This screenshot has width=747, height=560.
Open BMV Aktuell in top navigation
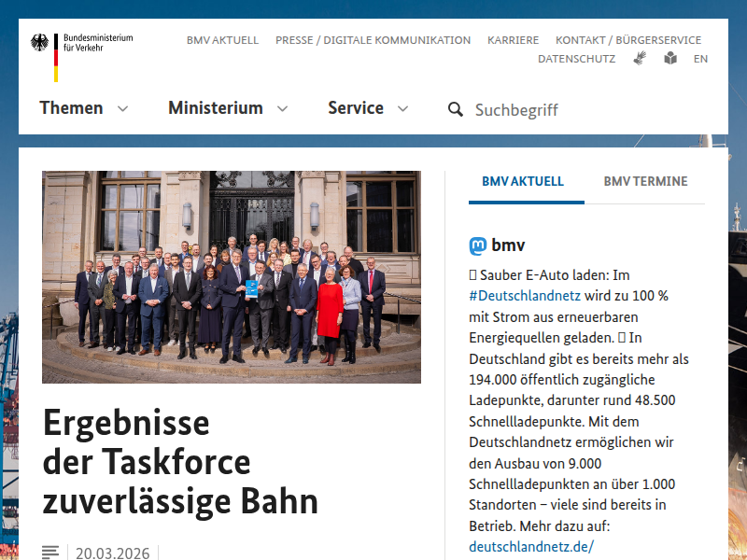(222, 40)
